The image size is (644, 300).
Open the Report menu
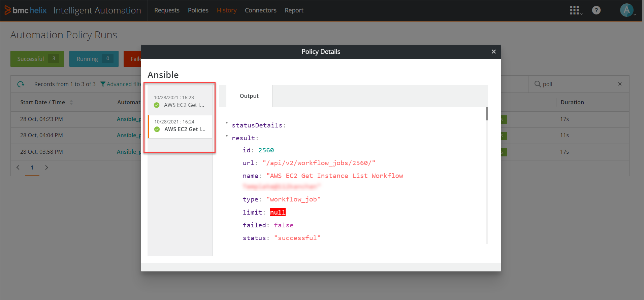[x=294, y=10]
